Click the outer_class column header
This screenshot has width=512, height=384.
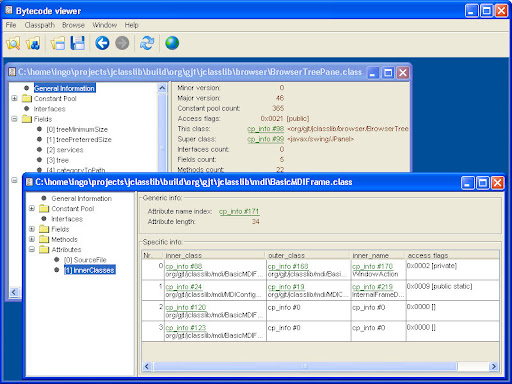click(x=308, y=255)
